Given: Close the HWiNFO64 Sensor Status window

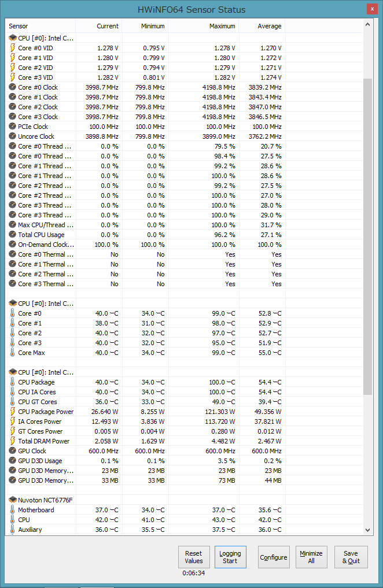Looking at the screenshot, I should [x=372, y=9].
